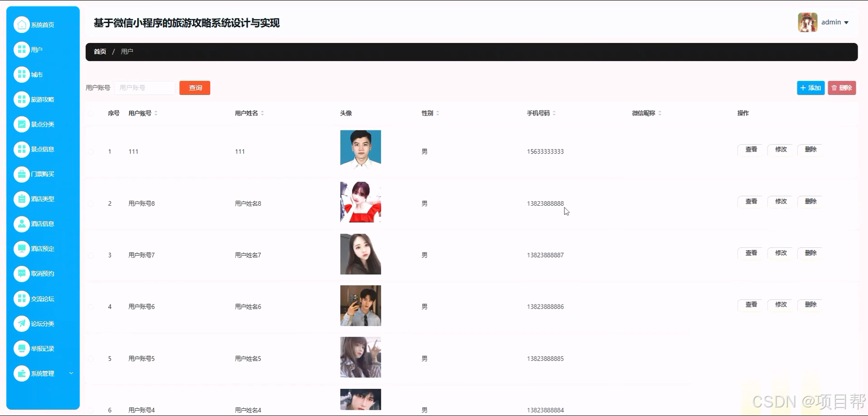Open the avatar thumbnail of 用户账号6
Image resolution: width=868 pixels, height=416 pixels.
coord(361,306)
